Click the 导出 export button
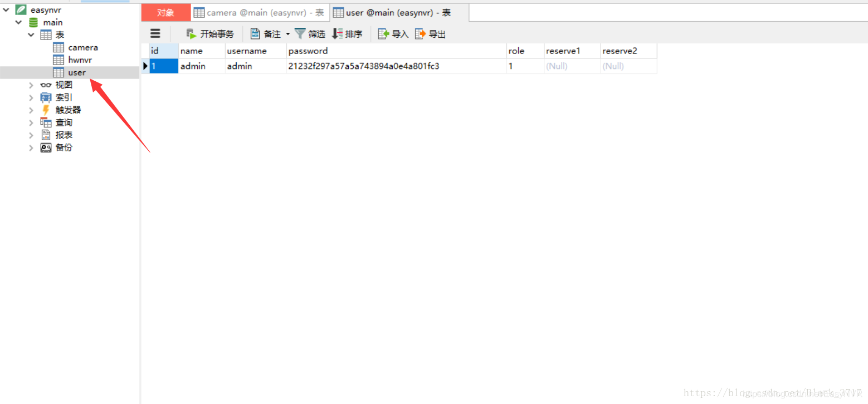Screen dimensions: 868x404 coord(430,34)
